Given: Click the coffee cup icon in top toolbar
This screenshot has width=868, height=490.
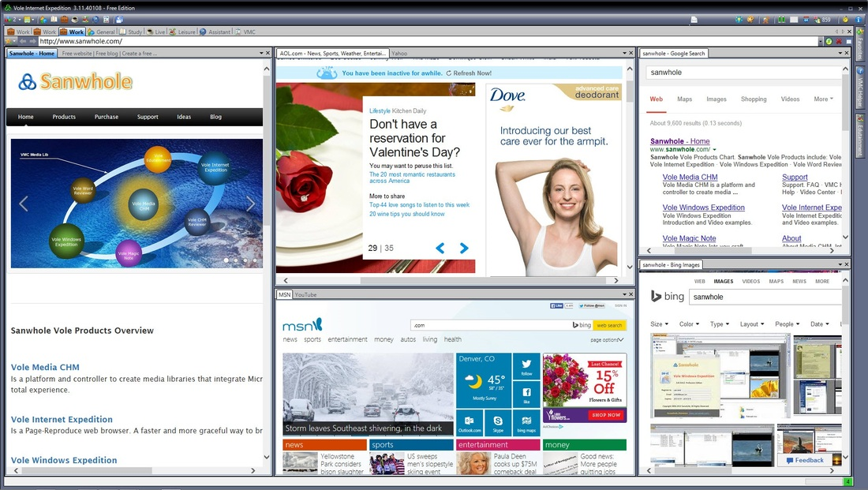Looking at the screenshot, I should (x=75, y=20).
